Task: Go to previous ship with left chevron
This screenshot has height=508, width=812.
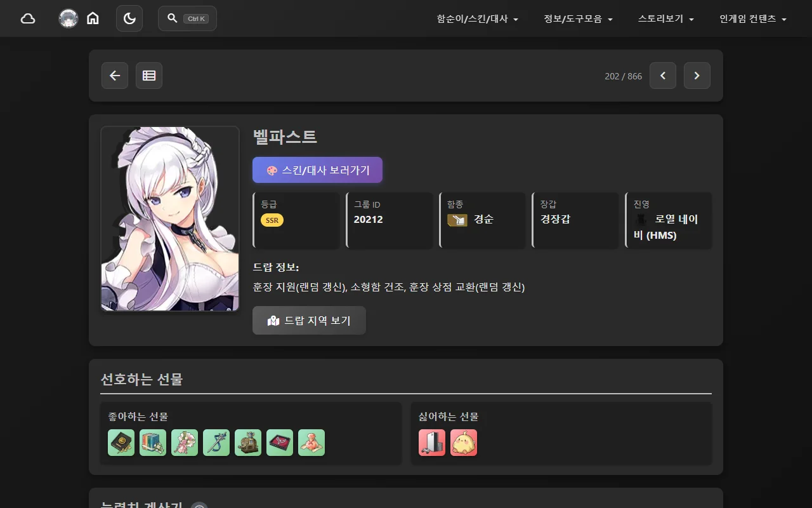Action: click(x=663, y=76)
